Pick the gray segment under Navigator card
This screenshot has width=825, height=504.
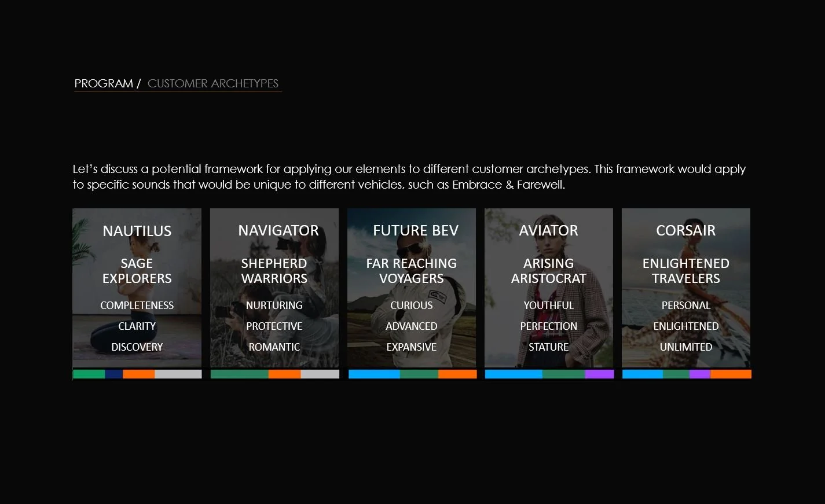(320, 374)
